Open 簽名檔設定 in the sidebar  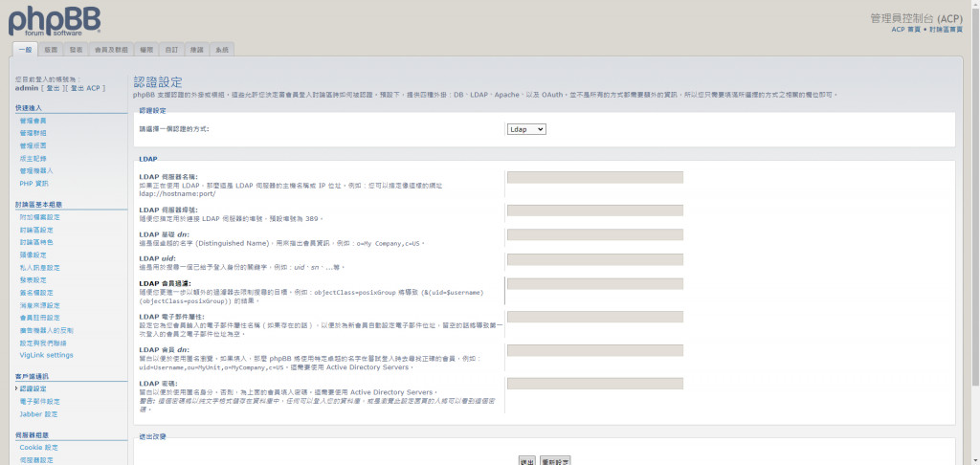click(x=36, y=293)
